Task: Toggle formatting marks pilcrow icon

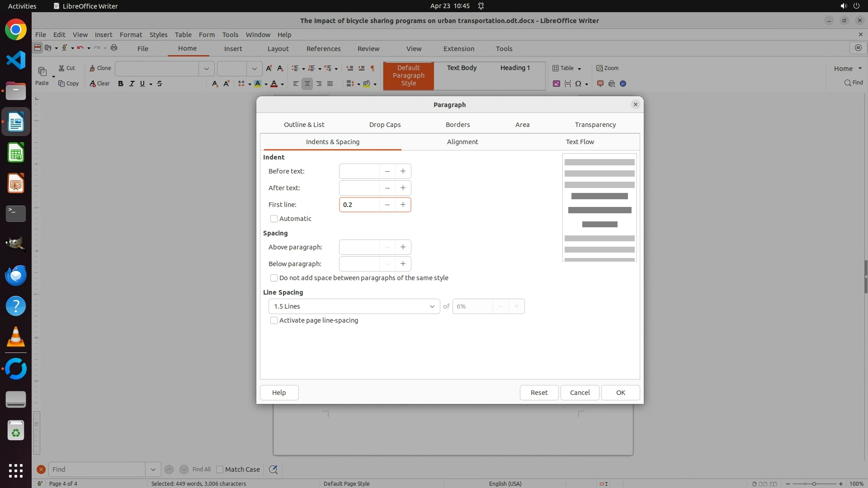Action: [373, 68]
